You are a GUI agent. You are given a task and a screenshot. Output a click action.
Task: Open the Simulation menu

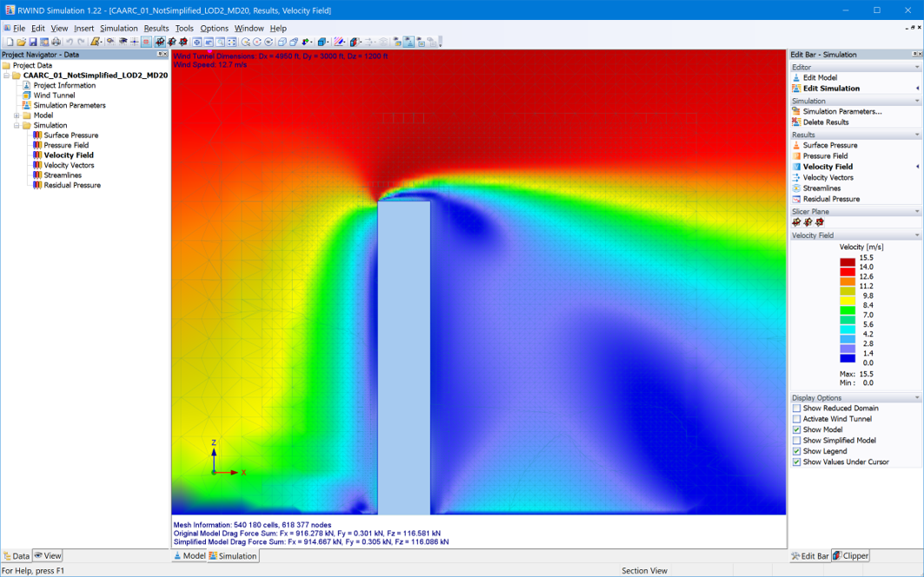[120, 27]
